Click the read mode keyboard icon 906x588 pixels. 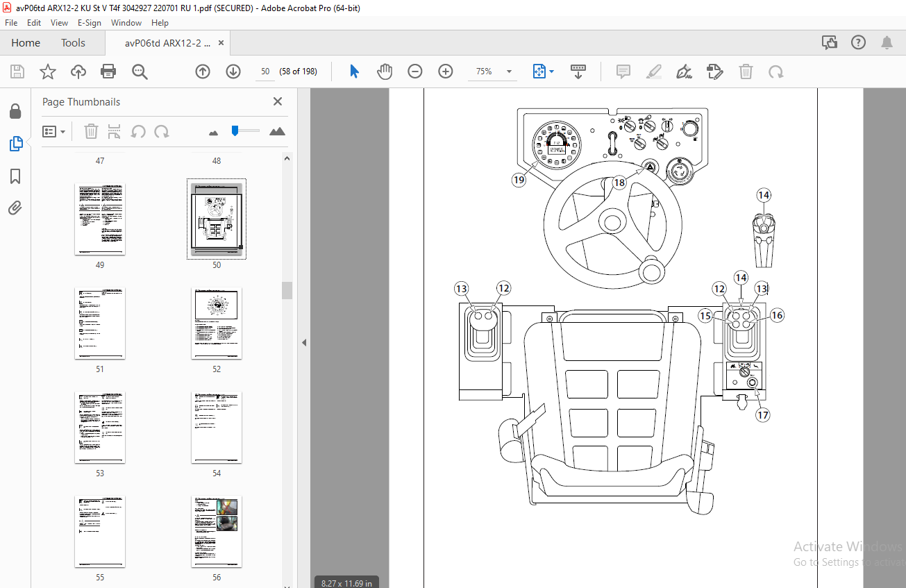pos(578,72)
